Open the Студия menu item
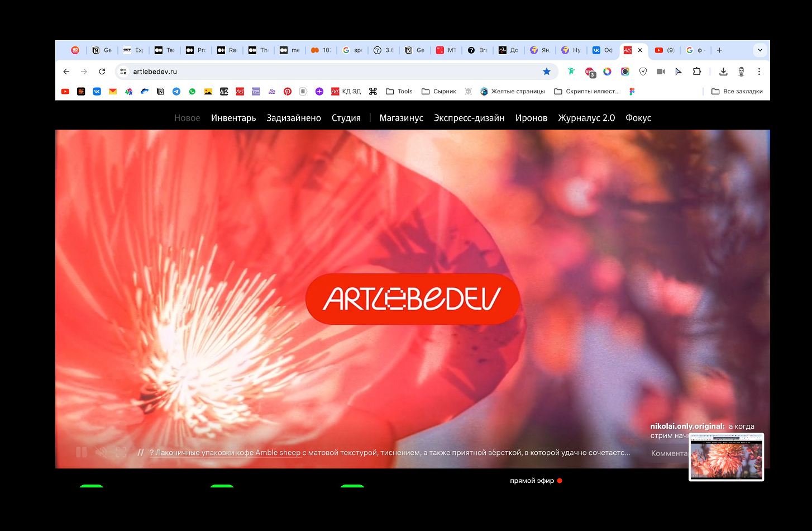Image resolution: width=812 pixels, height=531 pixels. 346,118
